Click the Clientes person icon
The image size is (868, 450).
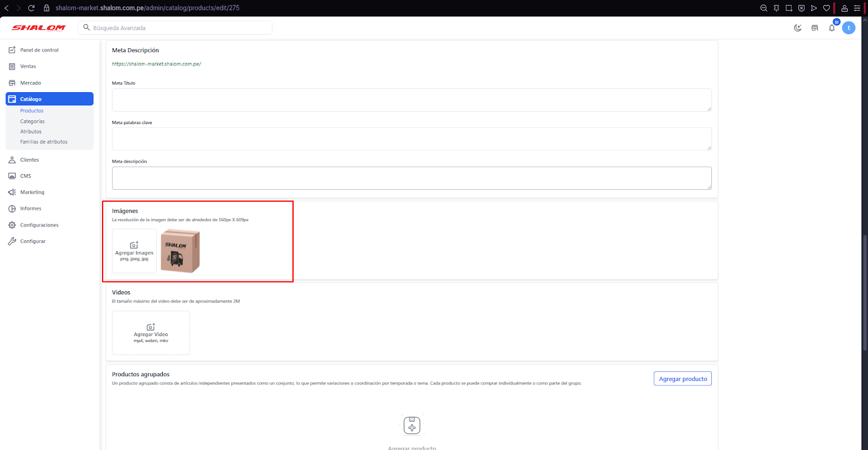pos(12,160)
